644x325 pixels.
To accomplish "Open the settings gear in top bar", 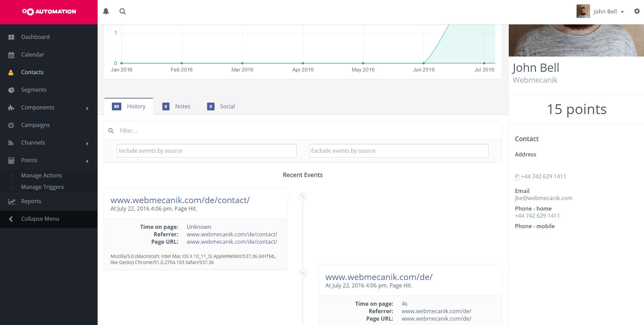I will click(x=637, y=11).
